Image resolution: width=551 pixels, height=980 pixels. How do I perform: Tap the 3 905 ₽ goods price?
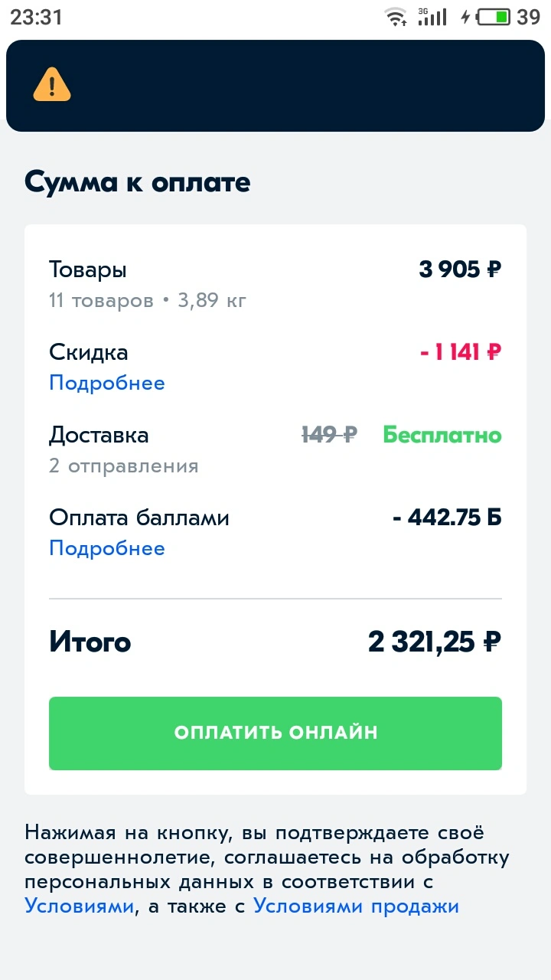click(x=461, y=269)
